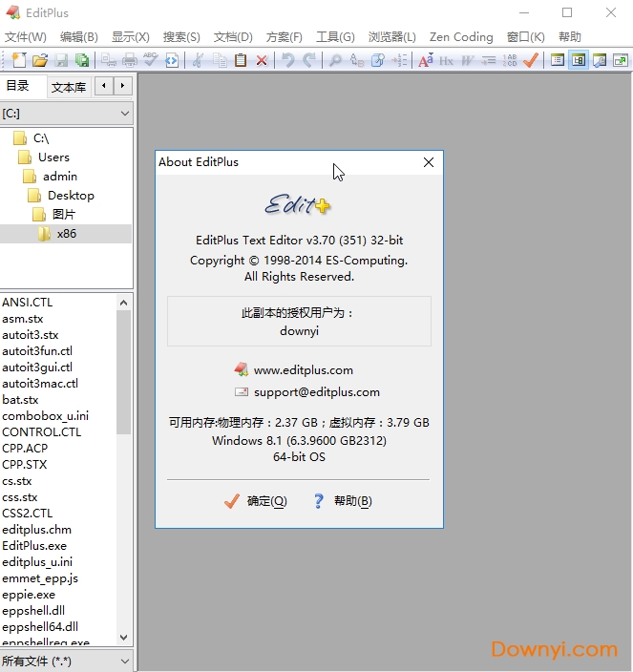
Task: Click the 确定(Q) button in About dialog
Action: point(256,500)
